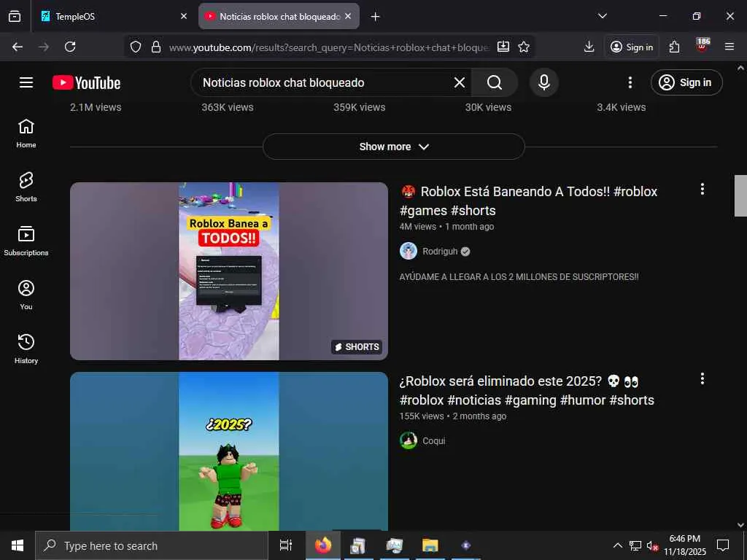Click the browser toolbar Sign in button

pos(632,47)
